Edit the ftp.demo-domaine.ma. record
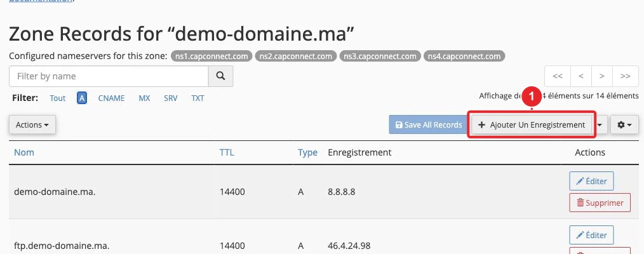This screenshot has width=644, height=254. click(x=591, y=235)
